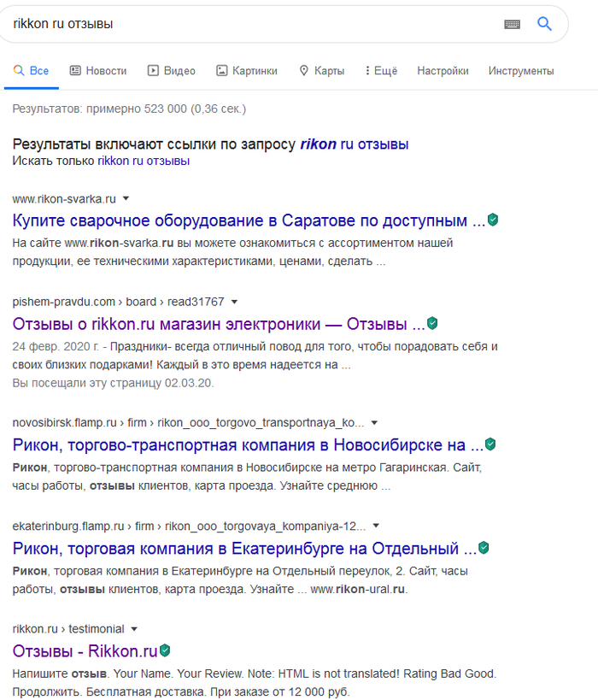
Task: Open Рикон торгово-транспортная компания в Новосибирске result
Action: (x=248, y=445)
